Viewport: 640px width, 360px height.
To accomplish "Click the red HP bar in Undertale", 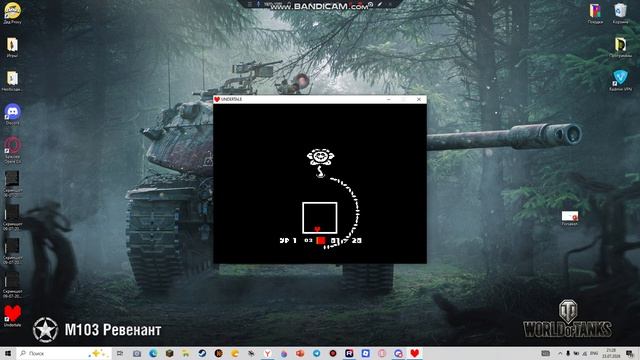I will click(x=321, y=240).
